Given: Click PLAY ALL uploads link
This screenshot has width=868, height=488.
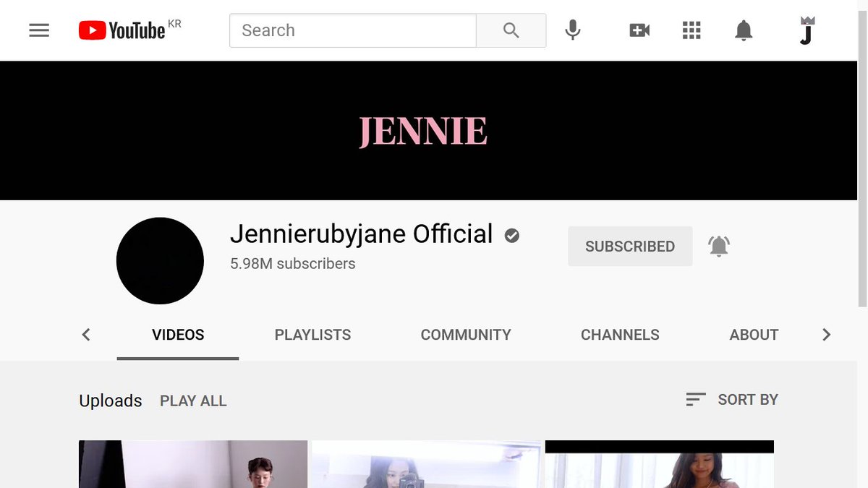Looking at the screenshot, I should (x=193, y=401).
